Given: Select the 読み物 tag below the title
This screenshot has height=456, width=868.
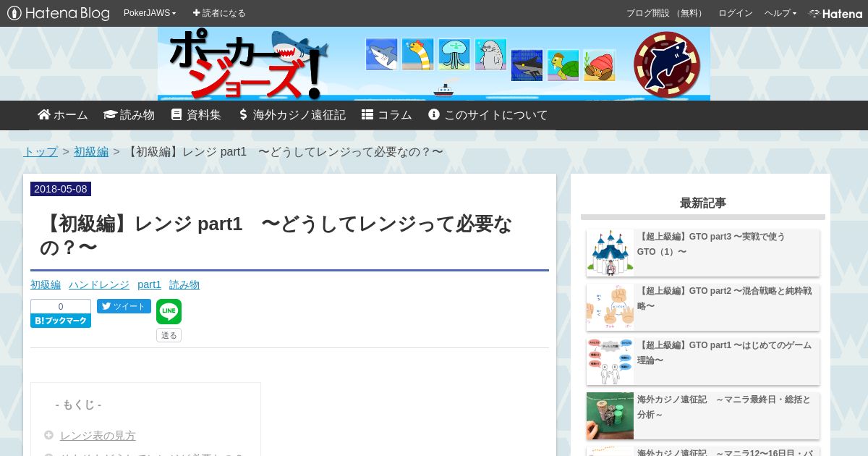Looking at the screenshot, I should (x=184, y=284).
